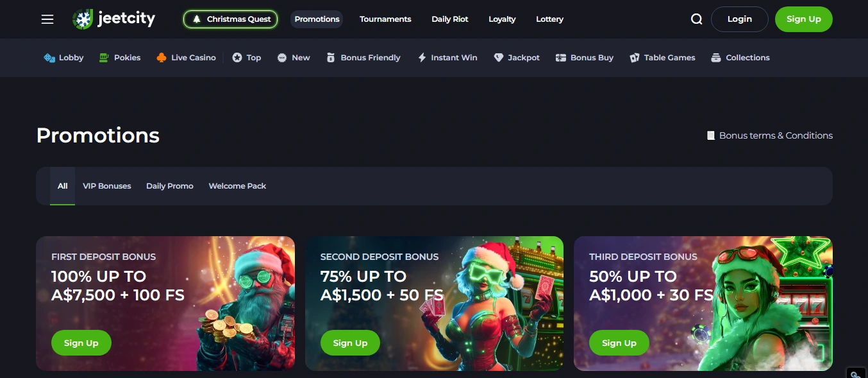Click the Instant Win category label
The height and width of the screenshot is (378, 868).
tap(454, 58)
